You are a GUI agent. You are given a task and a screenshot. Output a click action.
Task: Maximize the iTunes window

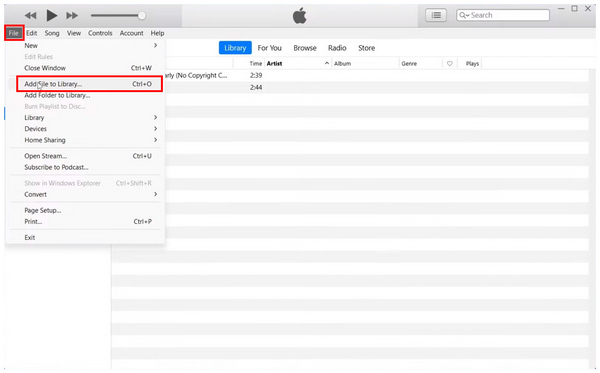(x=574, y=8)
